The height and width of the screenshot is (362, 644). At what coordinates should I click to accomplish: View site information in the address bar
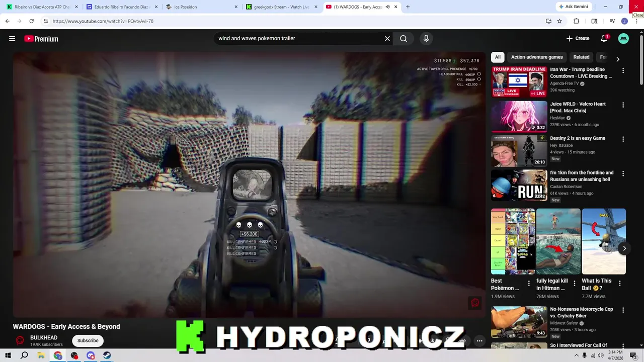(x=46, y=21)
